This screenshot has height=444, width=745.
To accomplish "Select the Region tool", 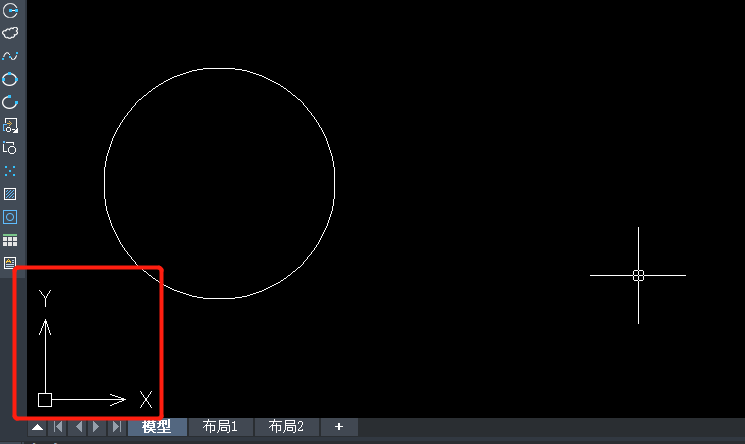I will [x=10, y=217].
